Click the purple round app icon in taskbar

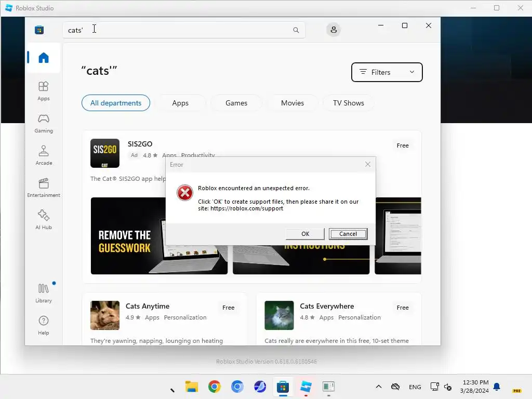point(260,387)
